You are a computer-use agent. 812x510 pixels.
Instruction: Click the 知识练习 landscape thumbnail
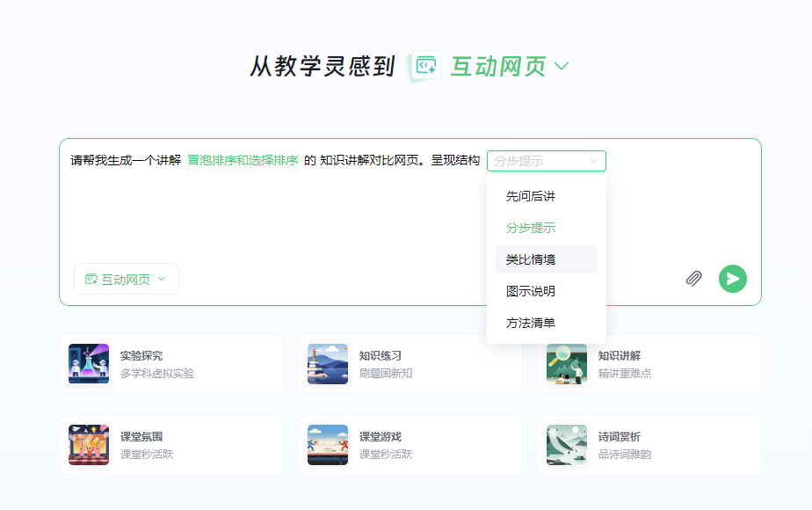pos(328,364)
